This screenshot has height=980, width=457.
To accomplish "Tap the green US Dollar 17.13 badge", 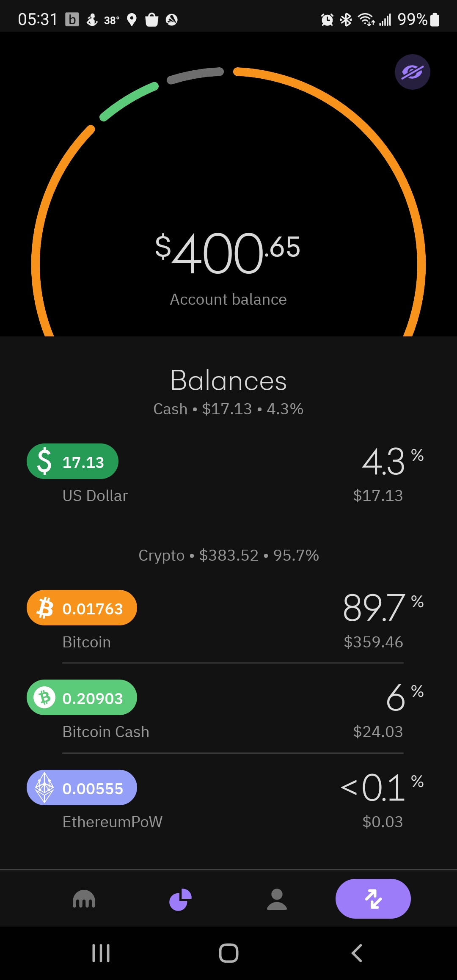I will pos(72,461).
